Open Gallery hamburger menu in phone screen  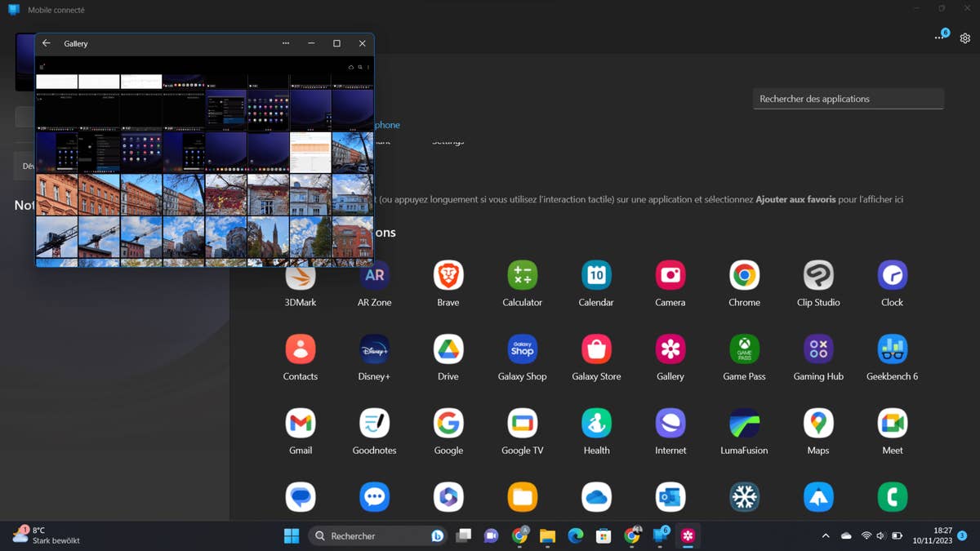tap(42, 67)
